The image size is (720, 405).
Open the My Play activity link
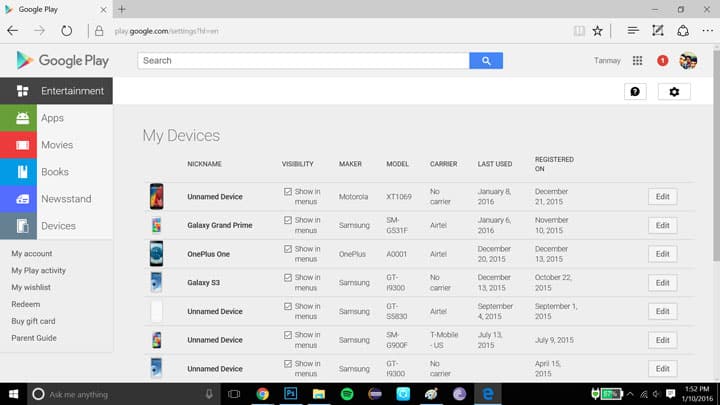point(39,270)
